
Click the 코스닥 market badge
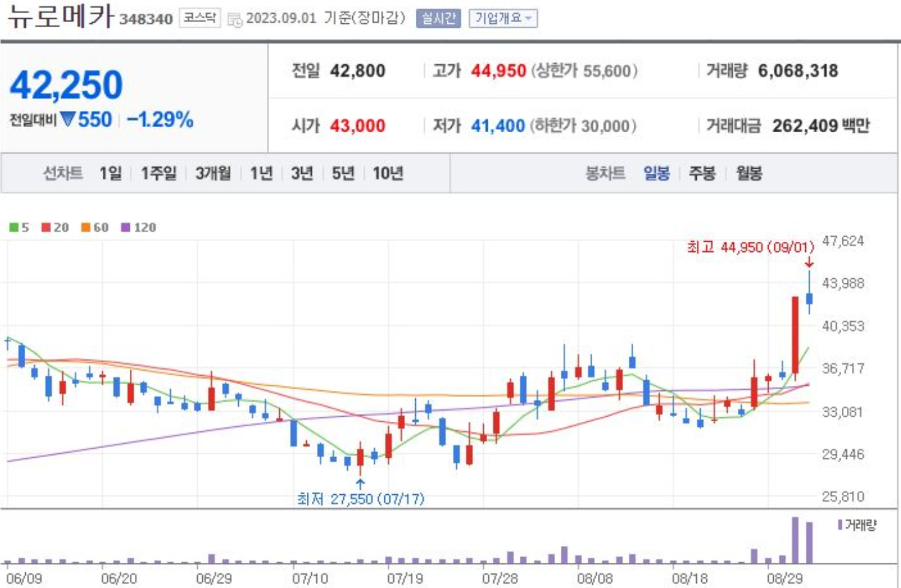[200, 18]
